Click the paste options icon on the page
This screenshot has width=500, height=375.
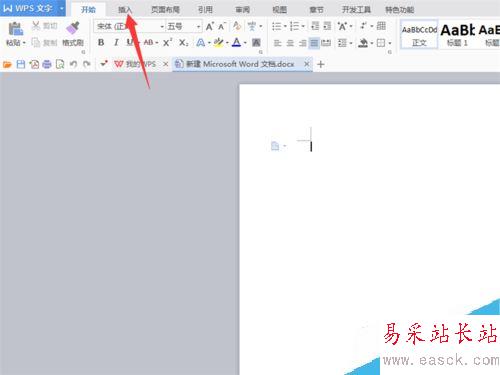point(275,146)
